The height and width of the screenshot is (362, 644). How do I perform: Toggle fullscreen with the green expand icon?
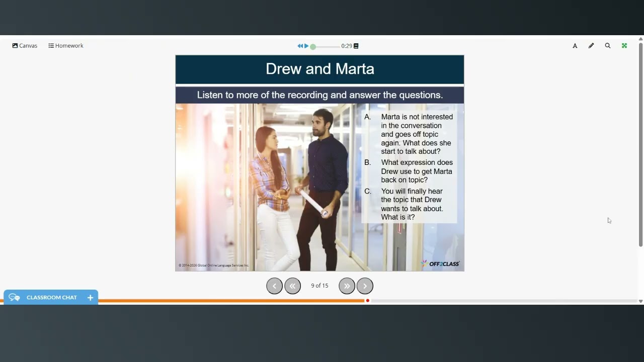click(x=624, y=46)
